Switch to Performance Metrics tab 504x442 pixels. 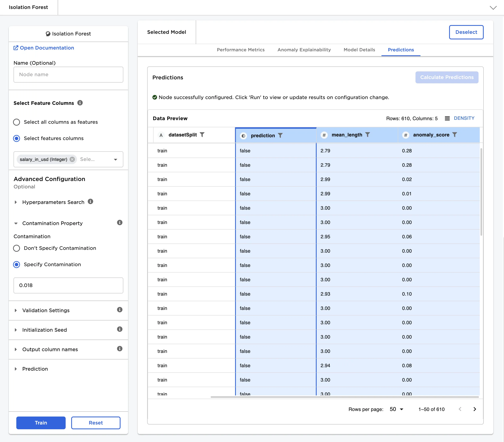click(x=240, y=50)
